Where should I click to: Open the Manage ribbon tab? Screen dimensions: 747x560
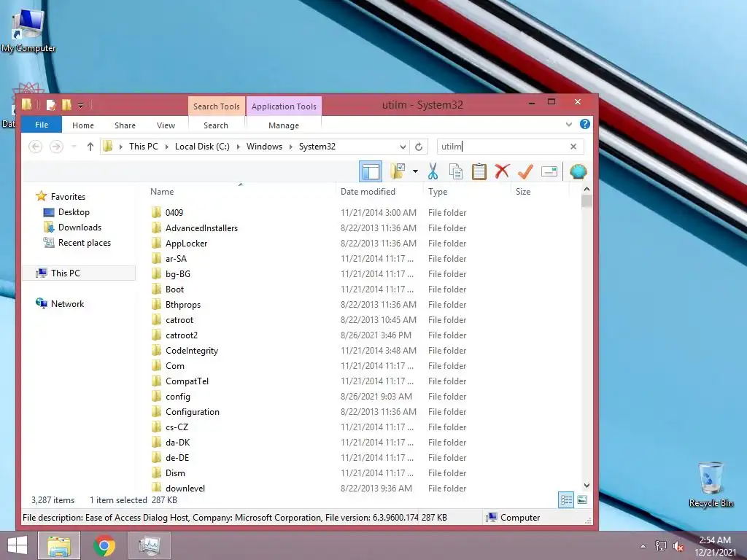click(284, 125)
